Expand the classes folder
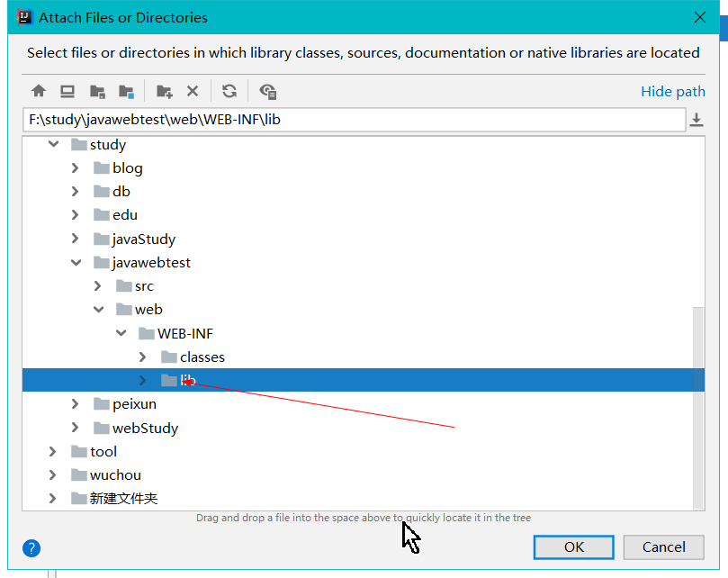The image size is (728, 578). [x=142, y=357]
